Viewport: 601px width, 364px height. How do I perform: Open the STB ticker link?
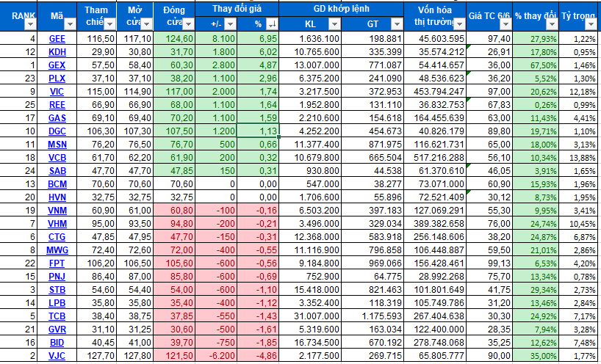[57, 290]
